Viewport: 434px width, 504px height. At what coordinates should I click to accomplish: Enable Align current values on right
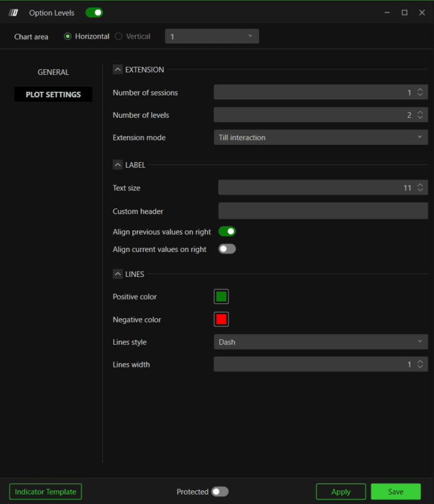(227, 249)
